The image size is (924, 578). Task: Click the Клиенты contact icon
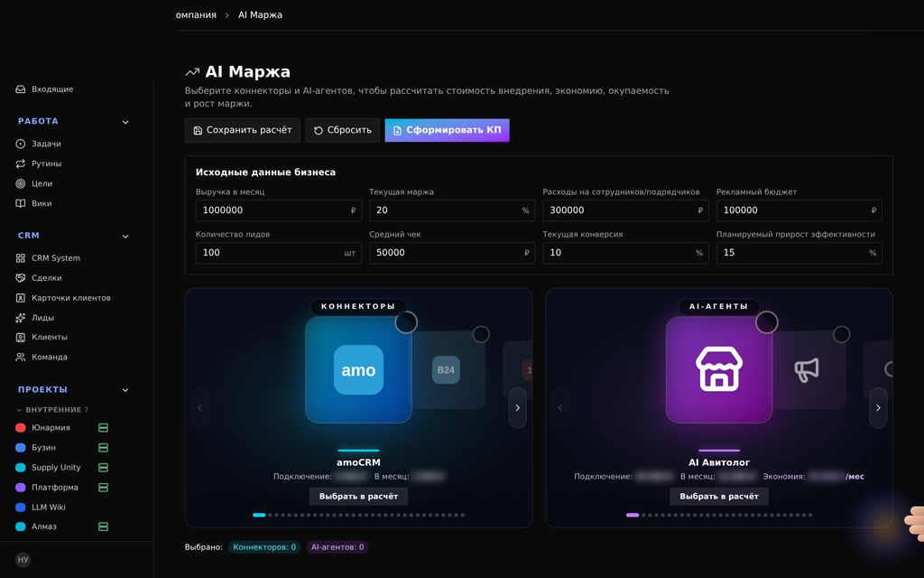(21, 338)
